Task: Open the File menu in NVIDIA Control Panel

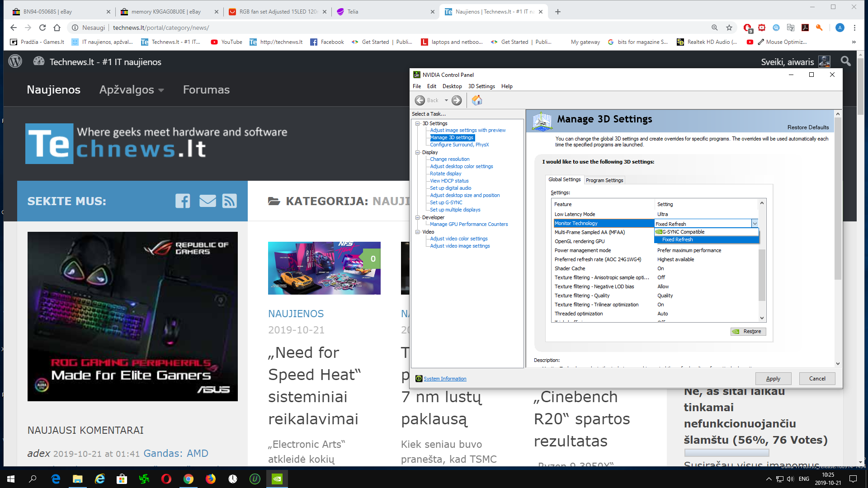Action: pyautogui.click(x=417, y=86)
